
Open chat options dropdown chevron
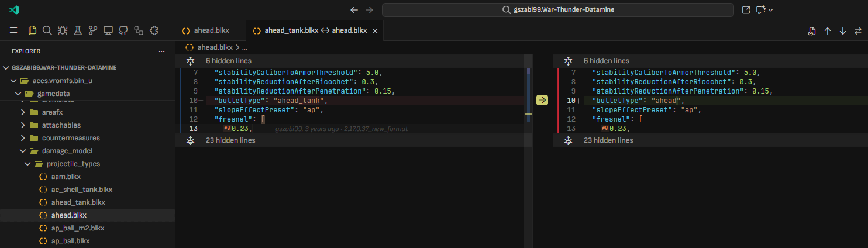tap(771, 10)
